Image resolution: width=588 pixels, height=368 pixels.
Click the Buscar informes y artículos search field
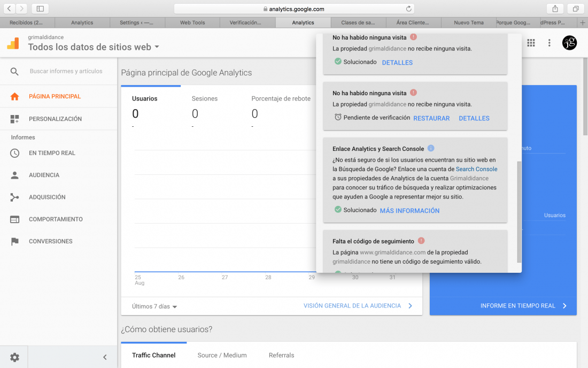click(66, 71)
